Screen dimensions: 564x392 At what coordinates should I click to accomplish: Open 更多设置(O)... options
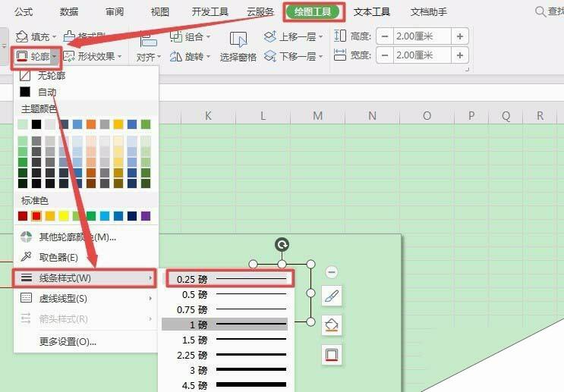86,341
